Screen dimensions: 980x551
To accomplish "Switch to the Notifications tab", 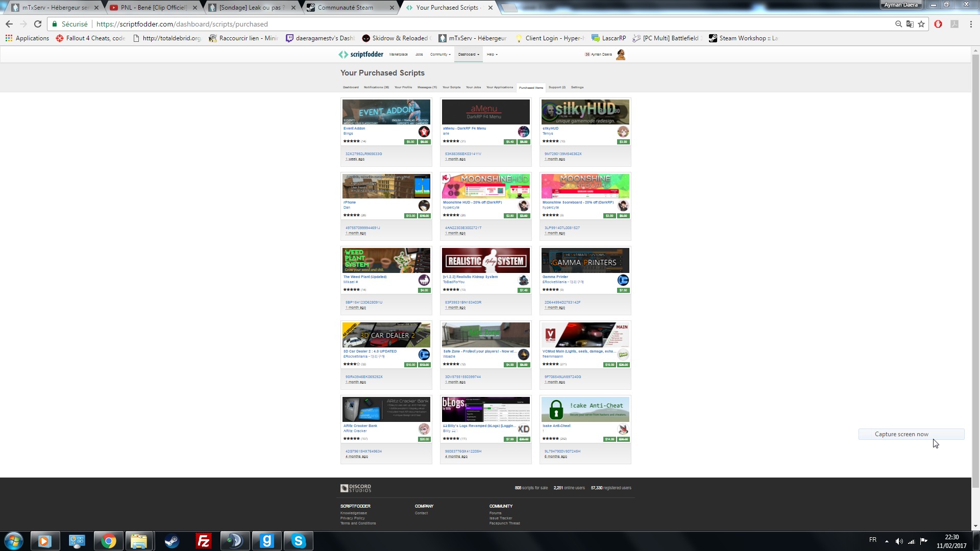I will point(376,87).
